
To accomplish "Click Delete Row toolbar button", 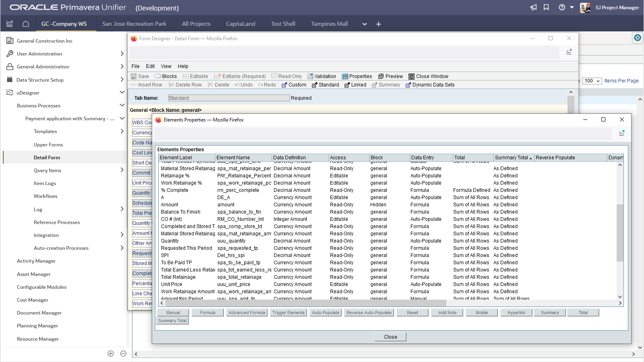I will click(x=185, y=85).
